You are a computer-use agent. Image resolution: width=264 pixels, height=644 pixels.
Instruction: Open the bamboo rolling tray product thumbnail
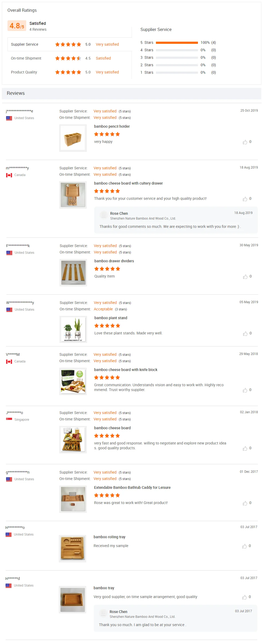point(72,549)
